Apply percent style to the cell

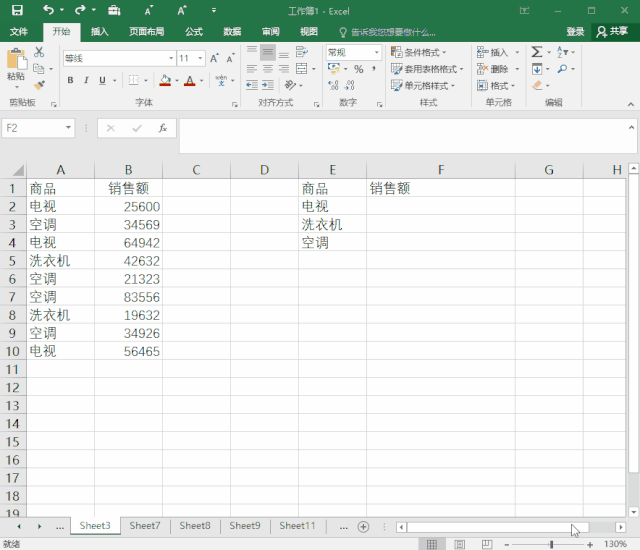(359, 69)
